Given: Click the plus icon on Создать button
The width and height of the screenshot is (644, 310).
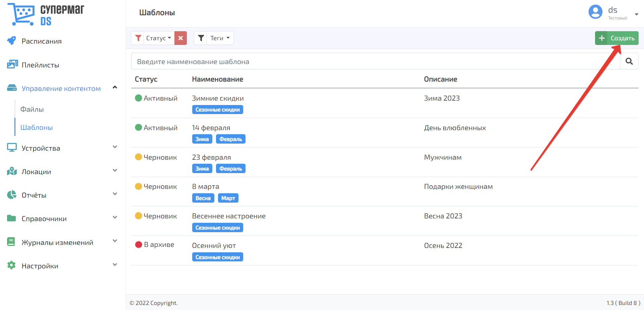Looking at the screenshot, I should [602, 38].
